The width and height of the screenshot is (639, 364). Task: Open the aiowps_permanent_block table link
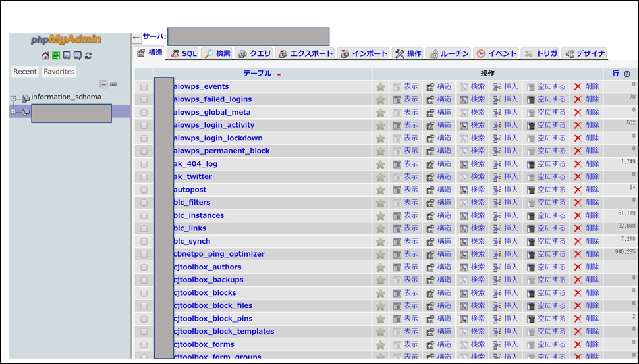point(222,151)
